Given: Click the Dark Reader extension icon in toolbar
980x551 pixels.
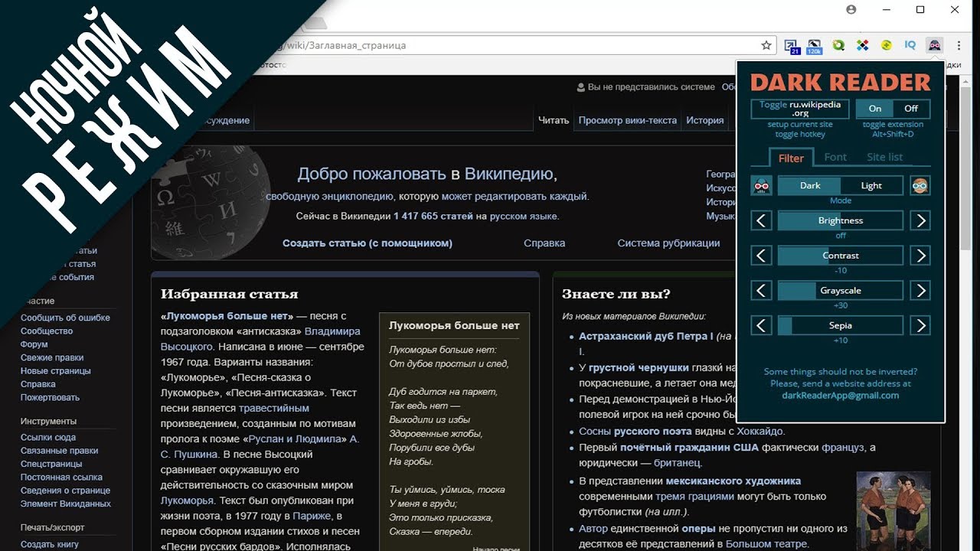Looking at the screenshot, I should click(x=934, y=45).
